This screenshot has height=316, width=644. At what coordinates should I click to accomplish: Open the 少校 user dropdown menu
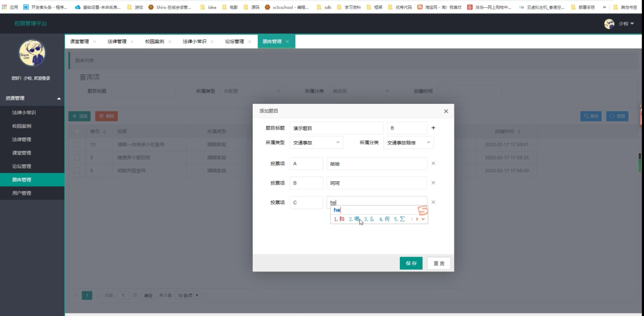626,24
